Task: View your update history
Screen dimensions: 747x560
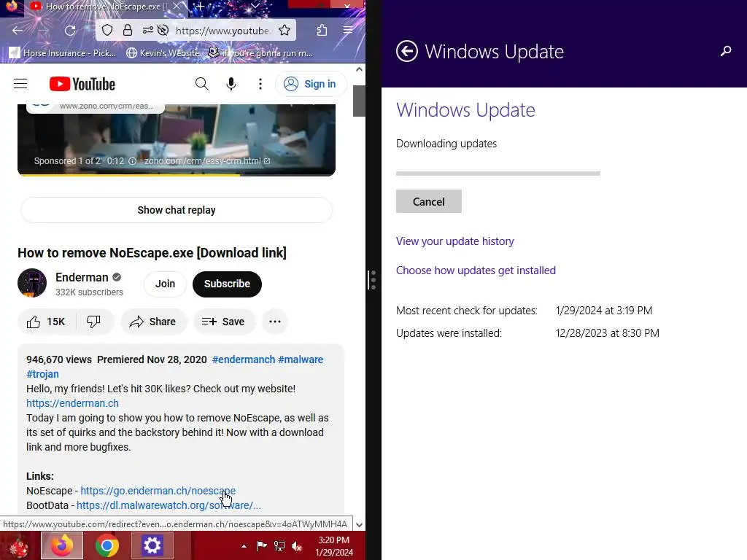Action: [455, 241]
